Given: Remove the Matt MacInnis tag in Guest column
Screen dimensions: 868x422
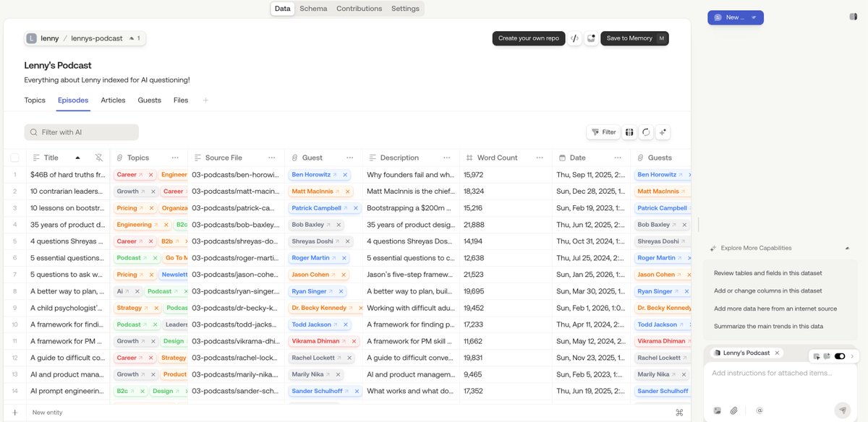Looking at the screenshot, I should [x=348, y=191].
